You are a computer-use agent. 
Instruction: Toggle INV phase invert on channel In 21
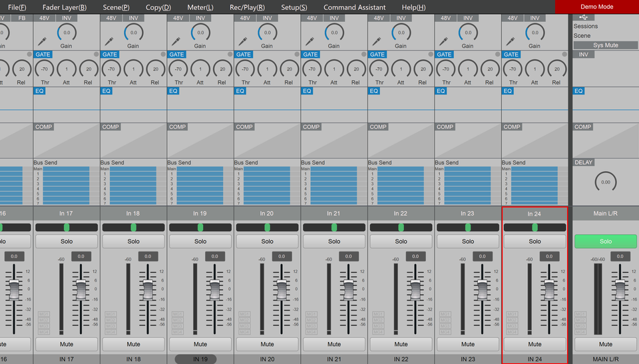pos(333,18)
